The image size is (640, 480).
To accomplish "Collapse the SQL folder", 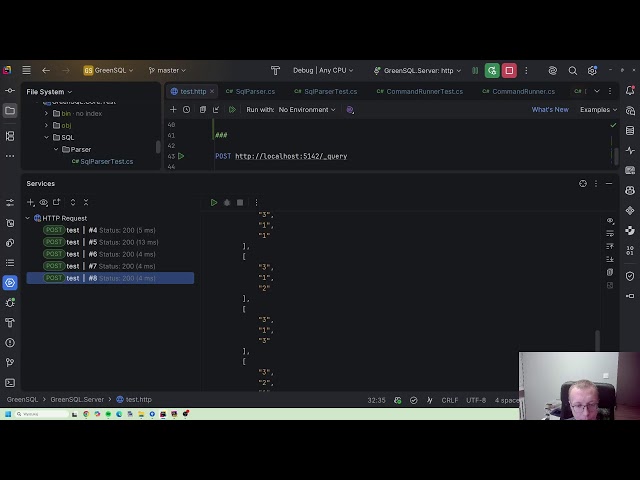I will pyautogui.click(x=46, y=138).
